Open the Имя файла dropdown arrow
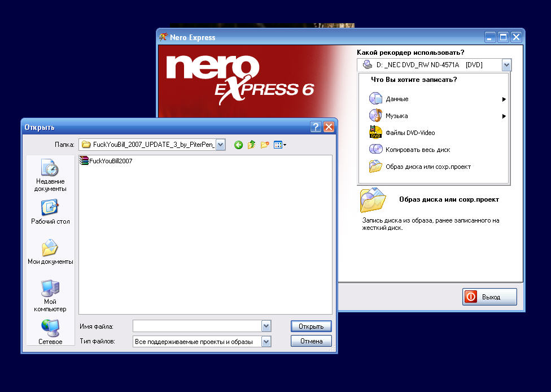The height and width of the screenshot is (392, 551). click(x=266, y=326)
